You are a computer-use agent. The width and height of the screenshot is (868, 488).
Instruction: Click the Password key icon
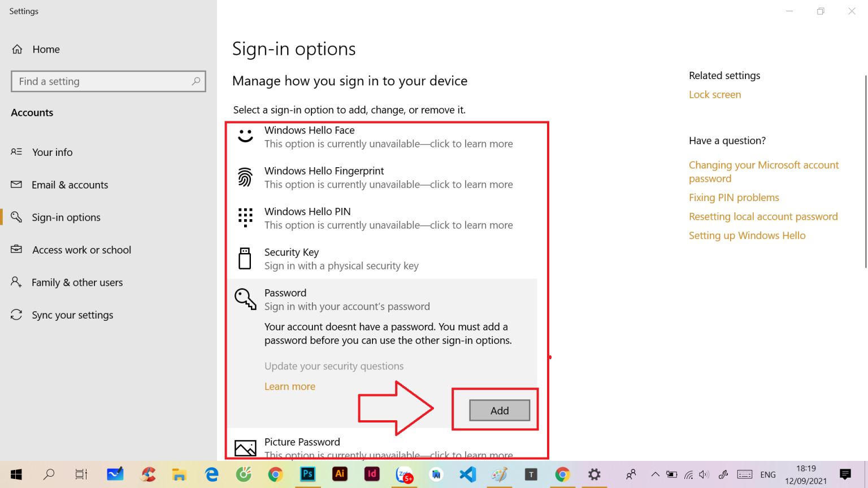[245, 299]
